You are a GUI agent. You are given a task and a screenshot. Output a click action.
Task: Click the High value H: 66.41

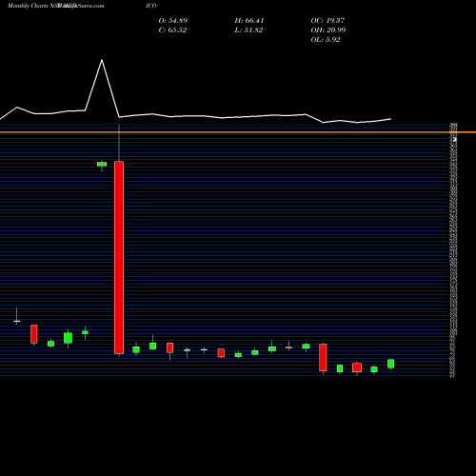point(249,21)
